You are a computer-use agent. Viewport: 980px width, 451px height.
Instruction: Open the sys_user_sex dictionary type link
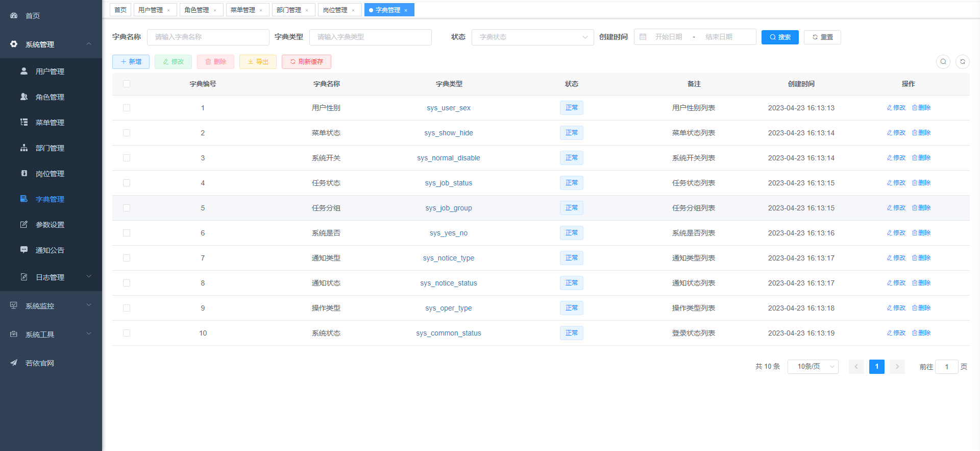[x=449, y=108]
